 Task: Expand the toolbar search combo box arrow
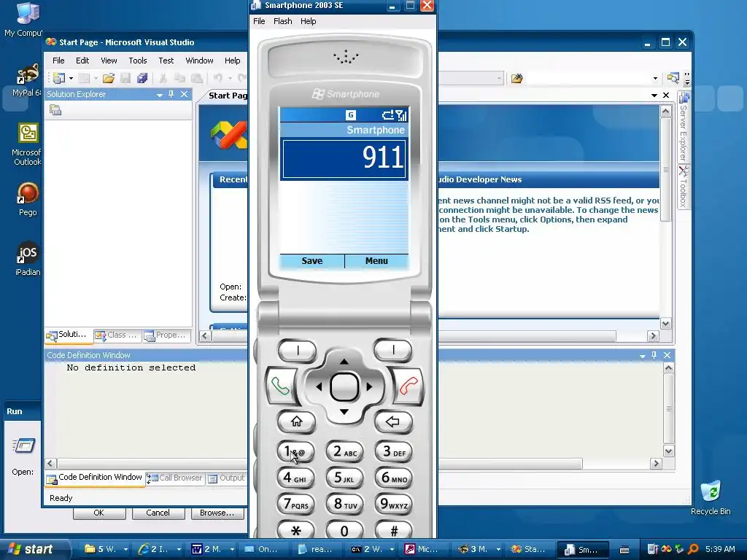coord(655,78)
